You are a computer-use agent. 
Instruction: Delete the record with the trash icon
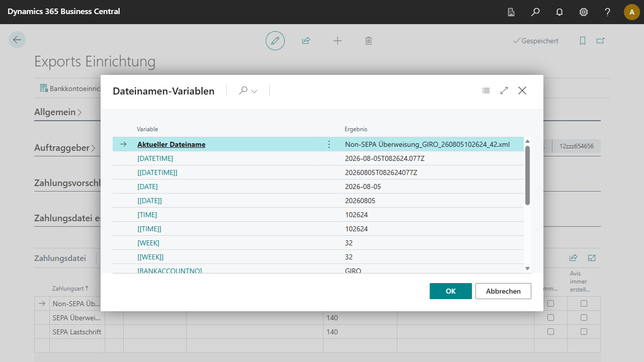coord(368,41)
